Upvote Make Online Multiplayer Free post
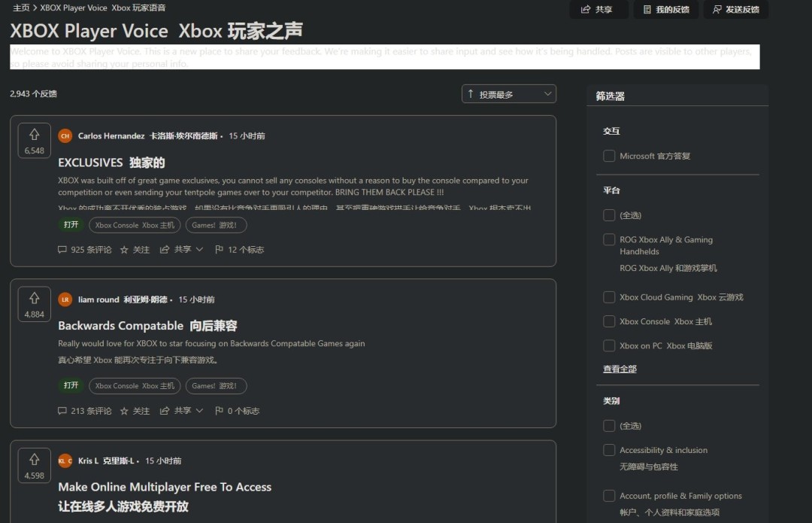The image size is (812, 523). [34, 459]
